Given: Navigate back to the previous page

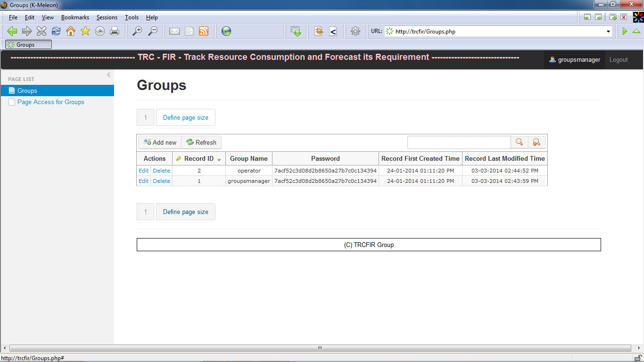Looking at the screenshot, I should click(x=12, y=31).
